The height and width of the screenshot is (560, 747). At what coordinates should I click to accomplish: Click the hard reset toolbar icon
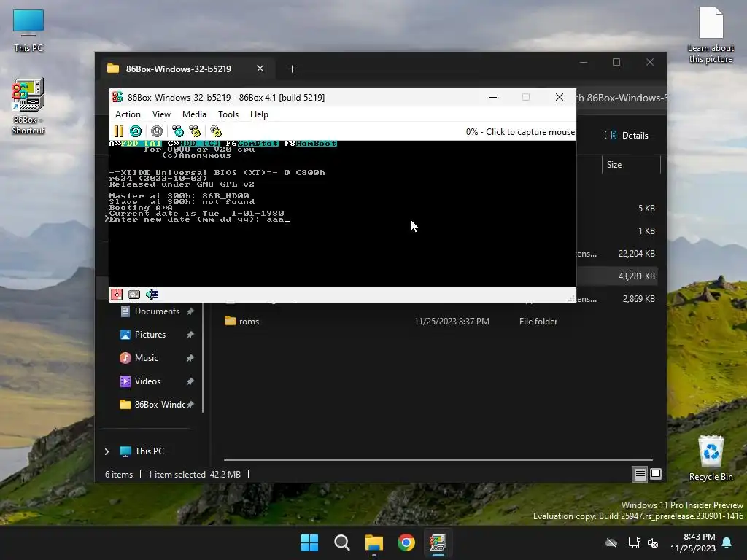(x=136, y=131)
